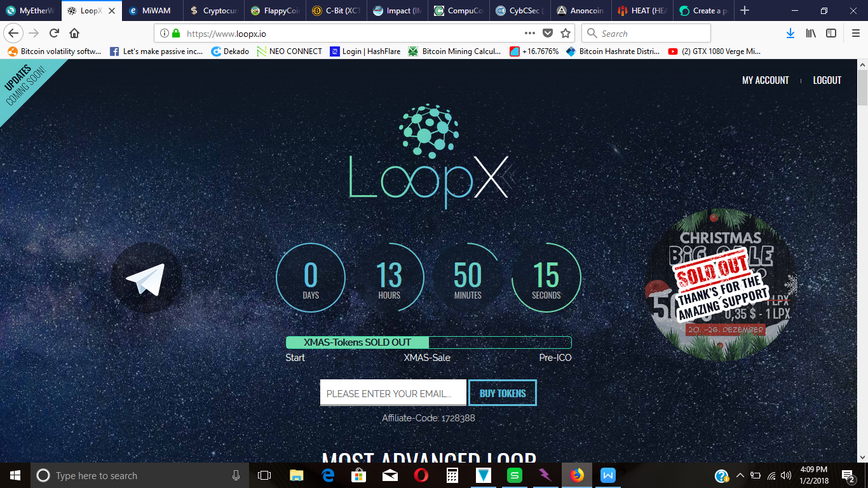Focus the Firefox Search box
This screenshot has height=488, width=868.
[x=646, y=34]
